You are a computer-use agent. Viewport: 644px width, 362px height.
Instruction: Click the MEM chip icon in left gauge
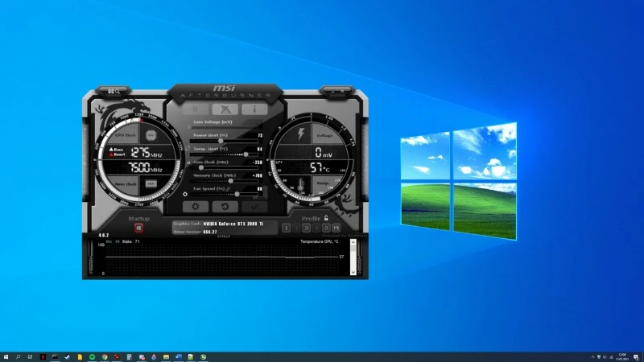coord(151,183)
